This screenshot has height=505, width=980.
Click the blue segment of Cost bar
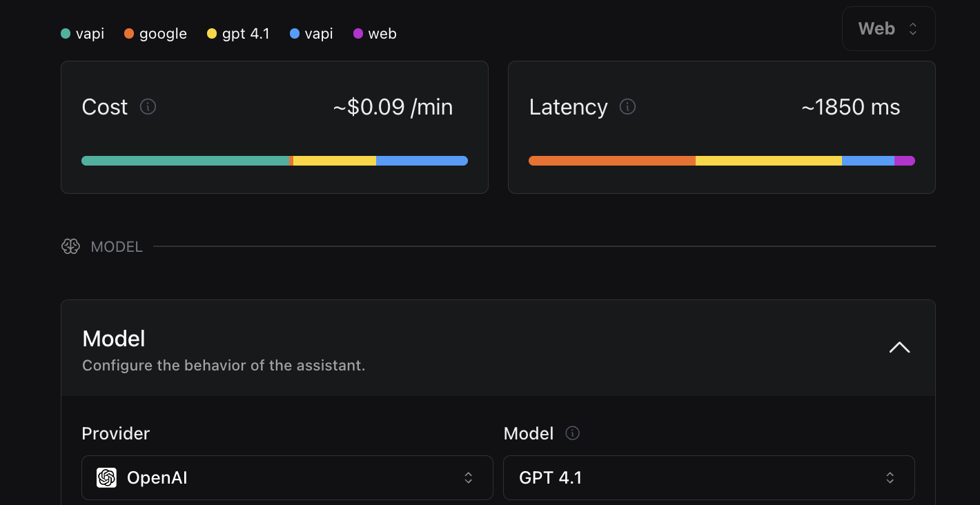[x=422, y=161]
